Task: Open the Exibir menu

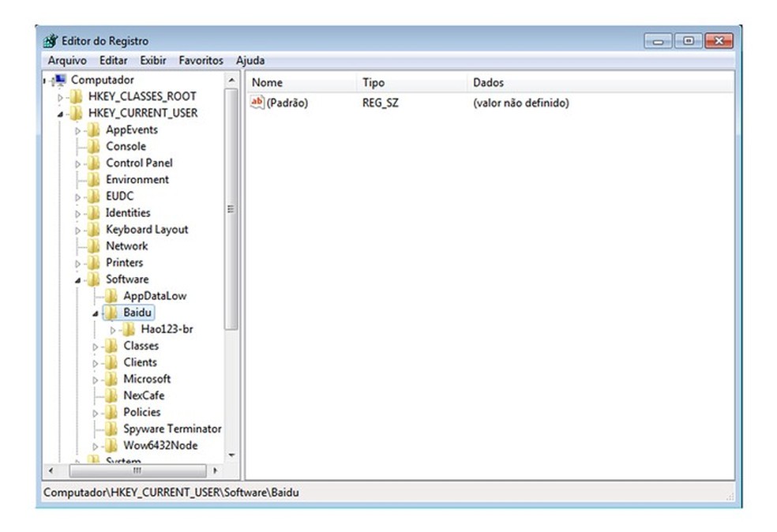Action: click(152, 61)
